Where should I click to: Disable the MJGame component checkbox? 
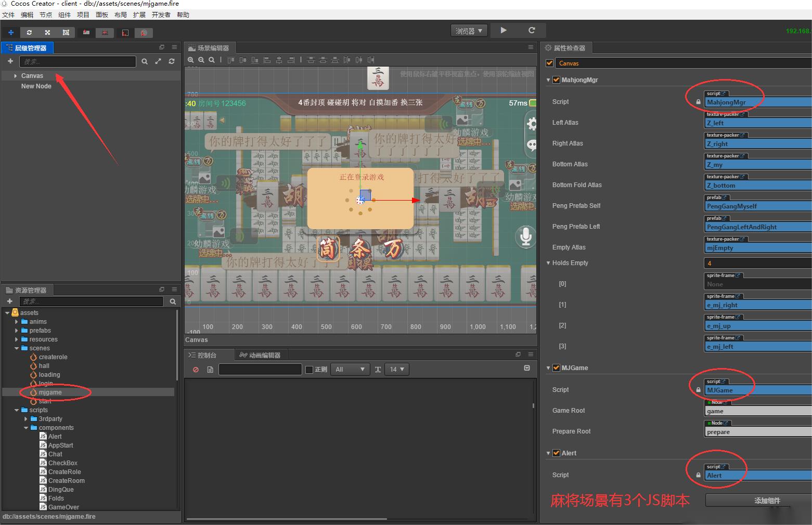click(x=556, y=368)
